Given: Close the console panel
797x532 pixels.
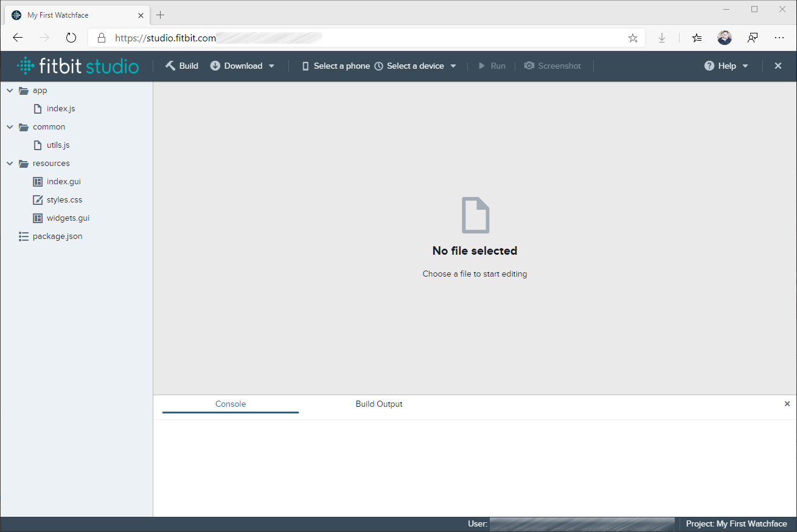Looking at the screenshot, I should [787, 404].
